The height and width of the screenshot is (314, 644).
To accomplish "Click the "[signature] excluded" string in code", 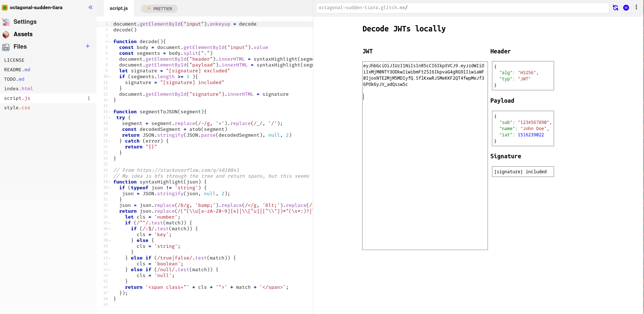I will point(198,71).
